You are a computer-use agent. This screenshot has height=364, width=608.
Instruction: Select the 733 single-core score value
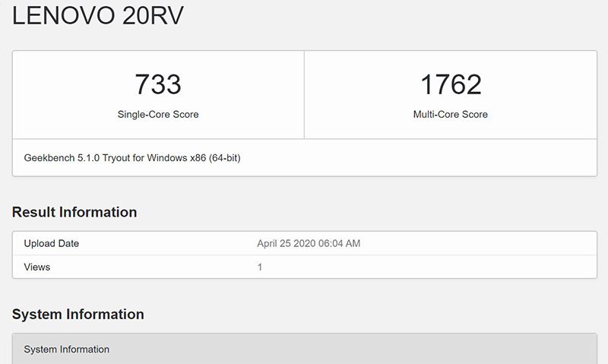coord(158,84)
